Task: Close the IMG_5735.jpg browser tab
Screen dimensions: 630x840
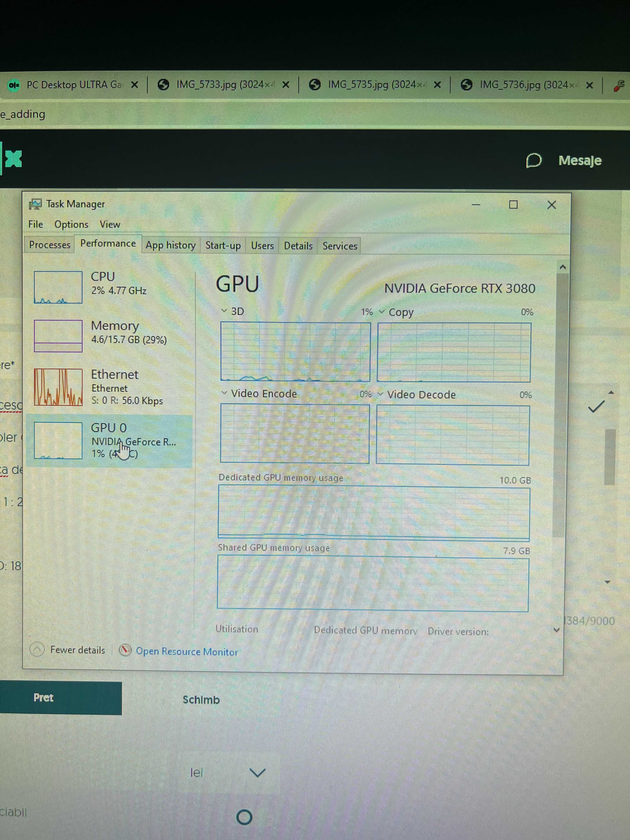Action: click(437, 85)
